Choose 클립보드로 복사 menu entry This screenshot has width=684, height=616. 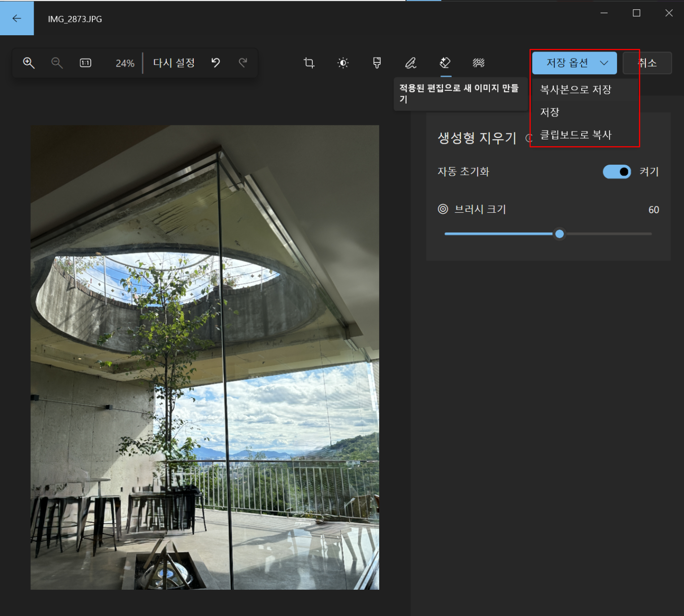pos(584,135)
